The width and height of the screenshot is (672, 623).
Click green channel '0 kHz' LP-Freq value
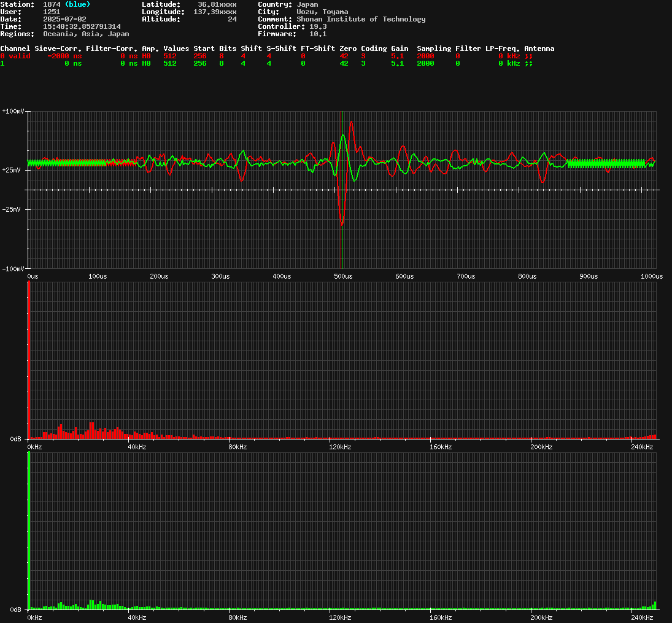[x=509, y=63]
